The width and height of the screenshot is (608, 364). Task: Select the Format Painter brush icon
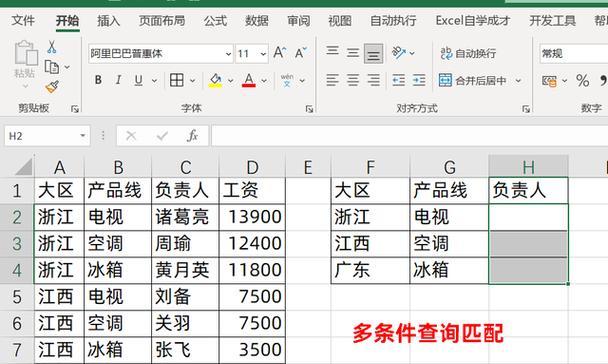[x=52, y=86]
